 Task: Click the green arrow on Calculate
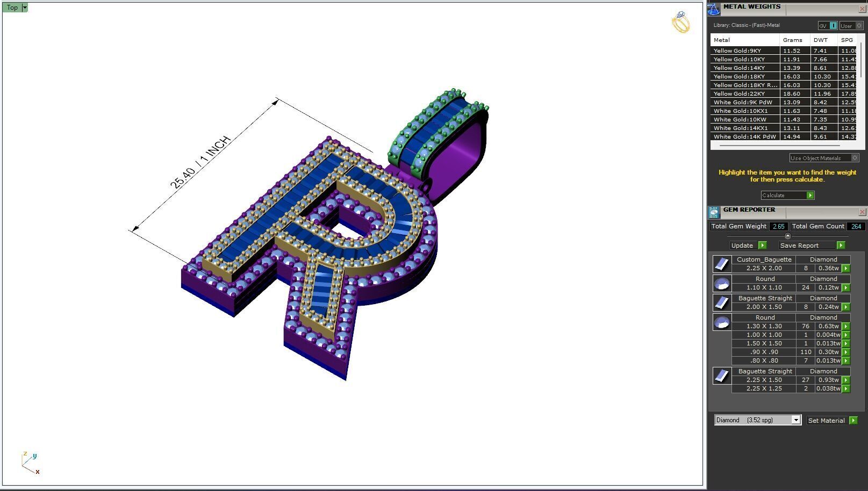click(810, 195)
